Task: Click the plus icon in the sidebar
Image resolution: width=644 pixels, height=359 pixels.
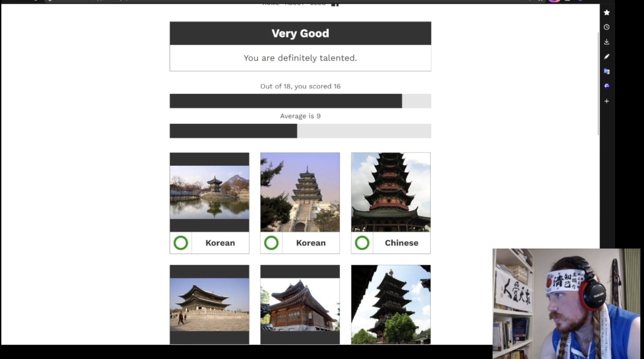Action: pos(607,101)
